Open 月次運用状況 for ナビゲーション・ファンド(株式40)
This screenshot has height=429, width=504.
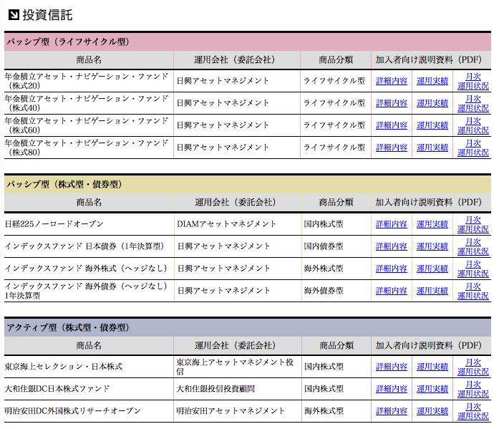473,103
